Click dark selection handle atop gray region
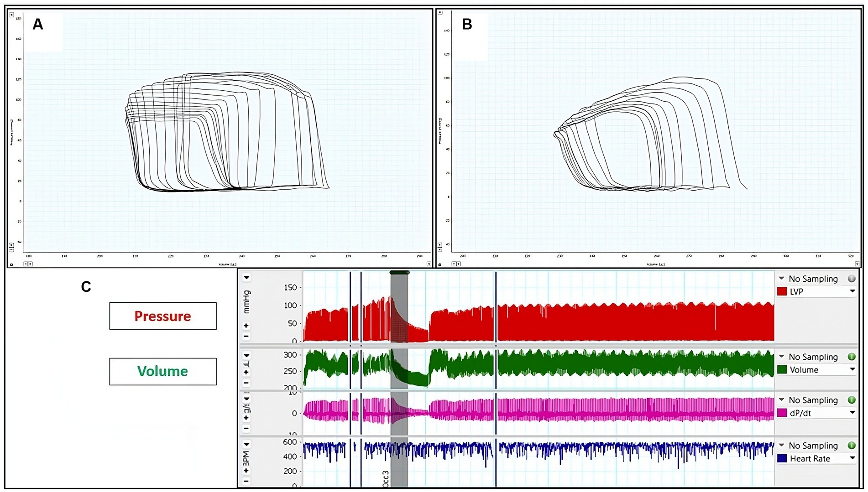 [x=399, y=273]
